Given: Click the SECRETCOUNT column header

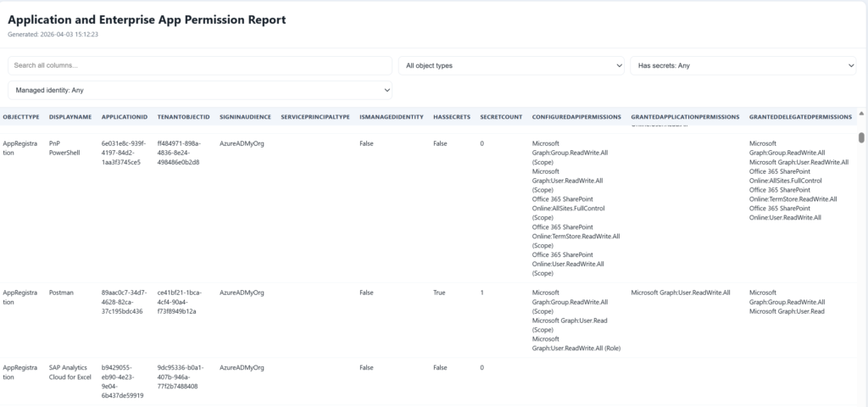Looking at the screenshot, I should pos(501,116).
